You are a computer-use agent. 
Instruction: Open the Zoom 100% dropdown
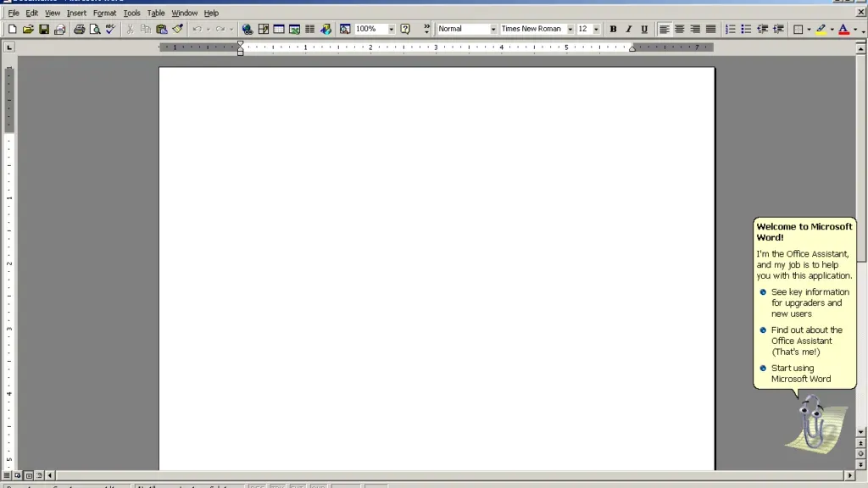391,30
